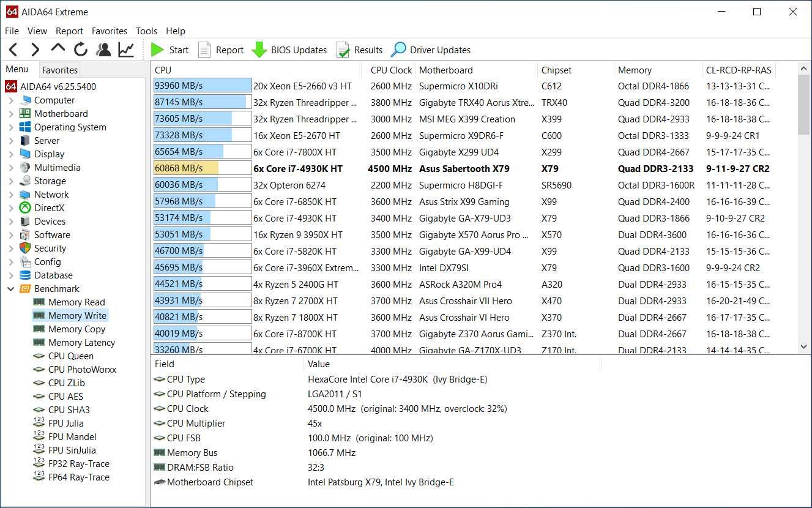This screenshot has height=508, width=812.
Task: Open the View menu
Action: point(37,31)
